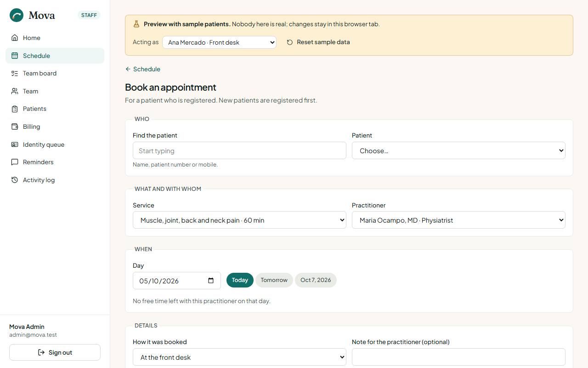Screen dimensions: 588x368
Task: Click the Team board checklist icon
Action: point(15,73)
